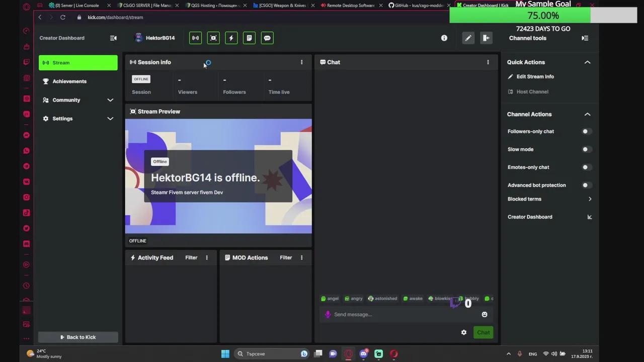Image resolution: width=644 pixels, height=362 pixels.
Task: Enable Followers-only chat toggle
Action: click(585, 131)
